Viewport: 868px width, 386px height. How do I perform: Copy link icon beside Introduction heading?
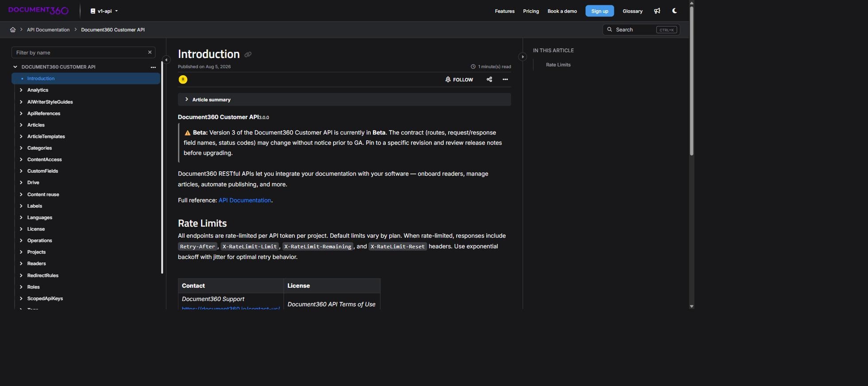pyautogui.click(x=248, y=54)
